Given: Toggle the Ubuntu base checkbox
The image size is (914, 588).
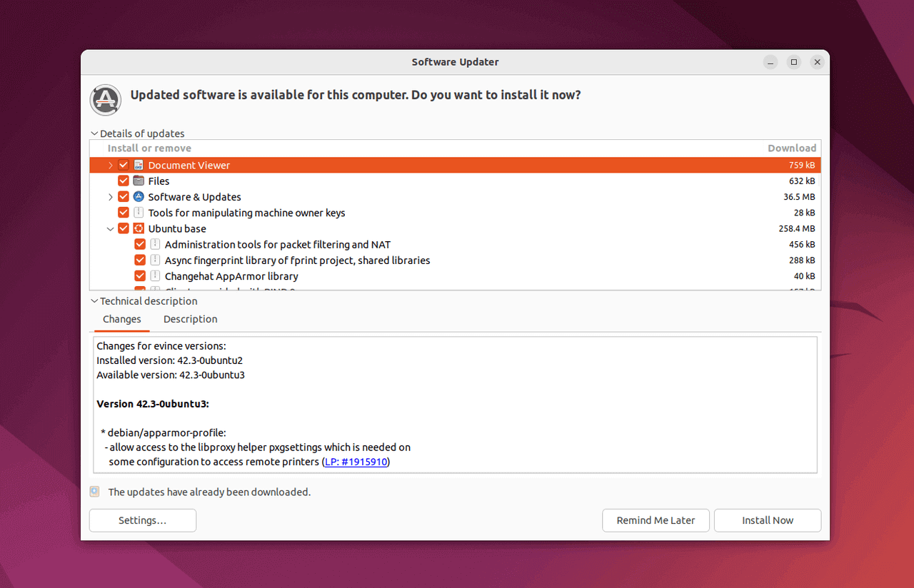Looking at the screenshot, I should [124, 229].
